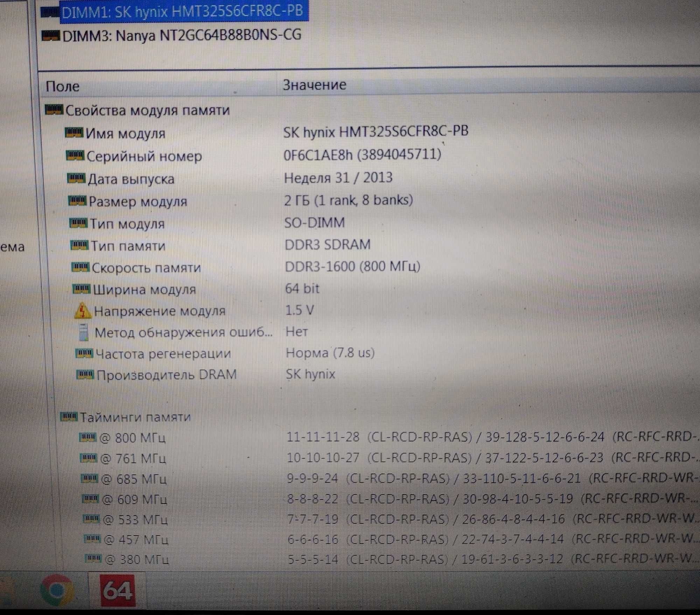The image size is (700, 615).
Task: Click the icon beside Метод обнаружения ошибок
Action: [x=84, y=332]
